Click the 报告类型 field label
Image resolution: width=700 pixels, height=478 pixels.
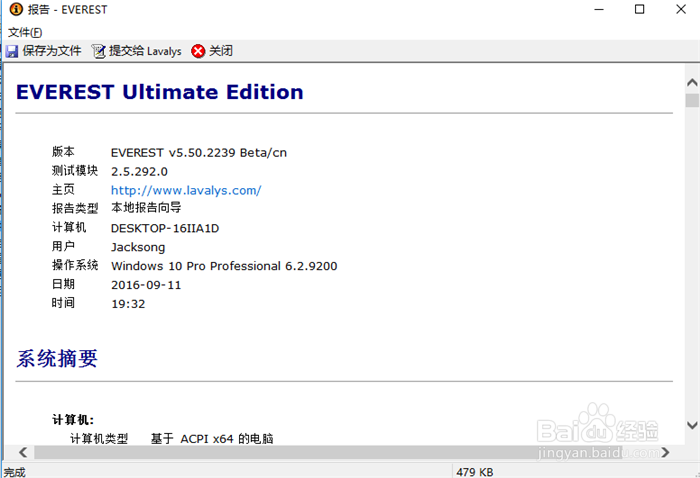(x=75, y=208)
